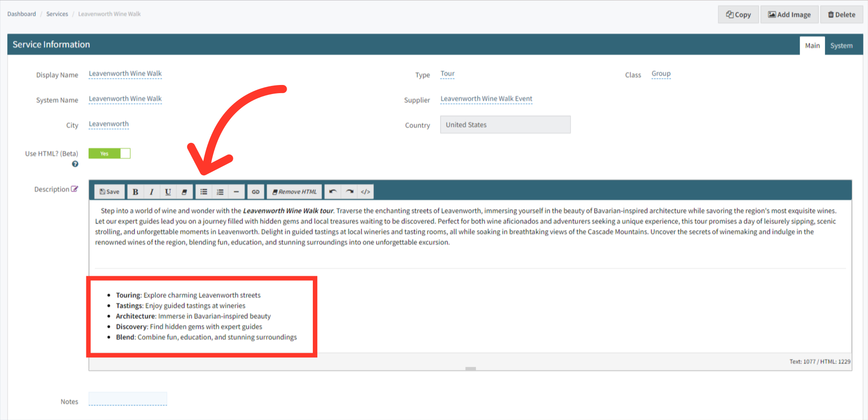Underline the selected description text
The height and width of the screenshot is (420, 868).
[x=168, y=192]
